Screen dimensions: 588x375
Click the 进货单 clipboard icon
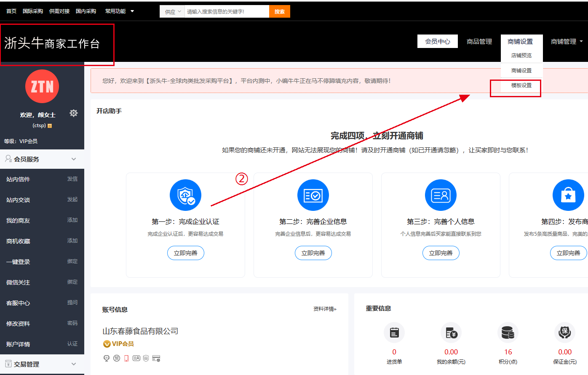tap(394, 333)
